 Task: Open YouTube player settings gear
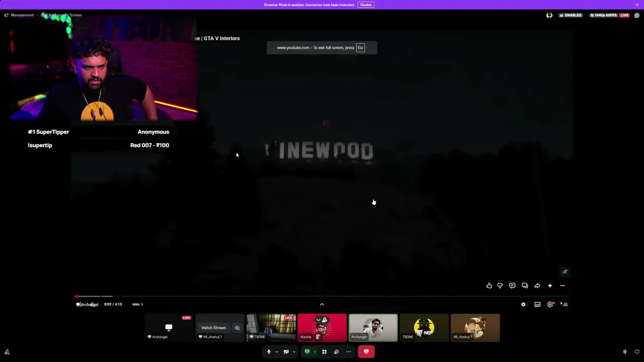[550, 304]
